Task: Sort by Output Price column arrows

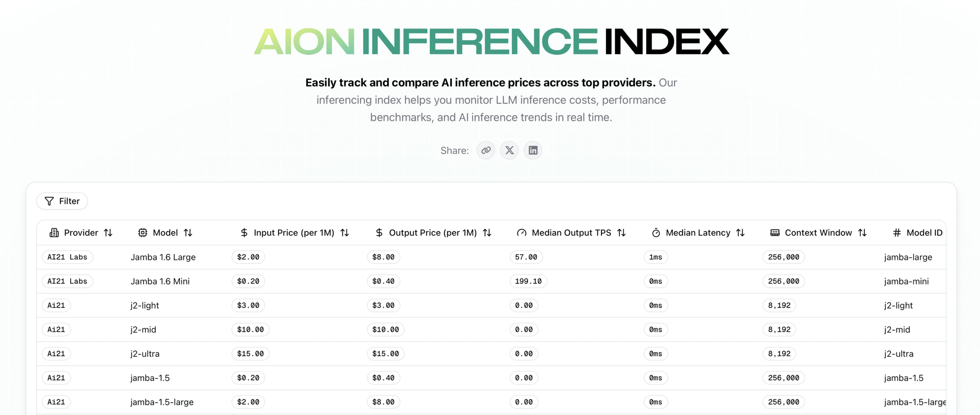Action: [x=487, y=232]
